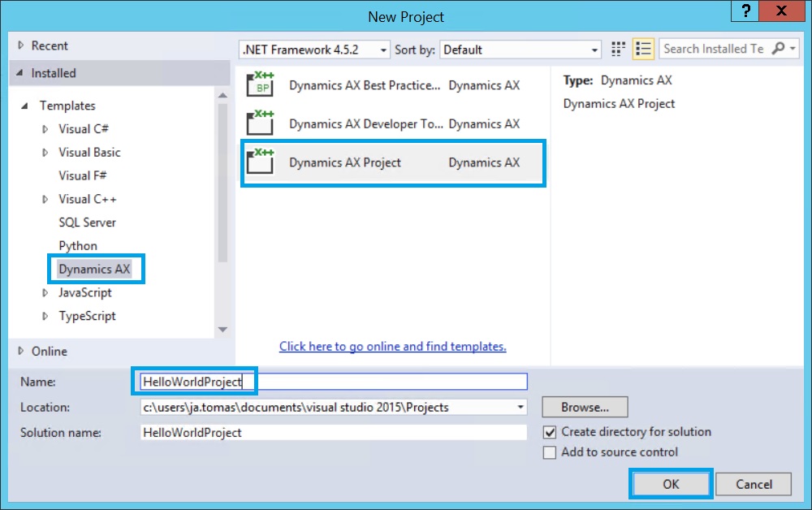Select Dynamics AX template category

pyautogui.click(x=94, y=270)
